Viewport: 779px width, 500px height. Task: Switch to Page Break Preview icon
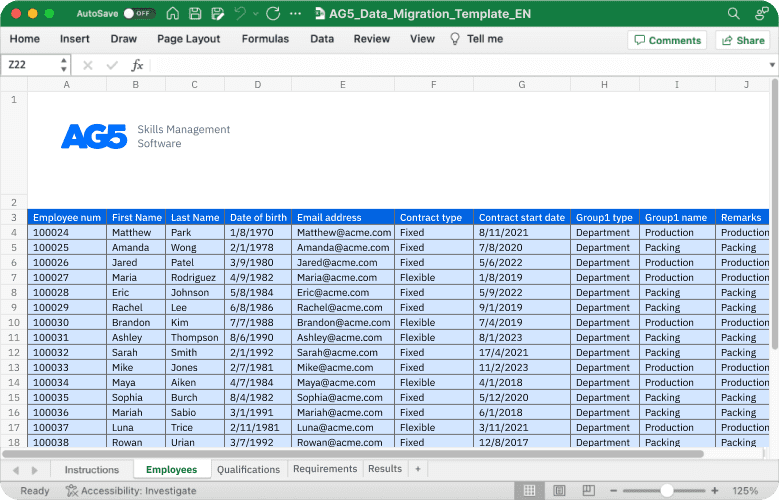pyautogui.click(x=588, y=491)
